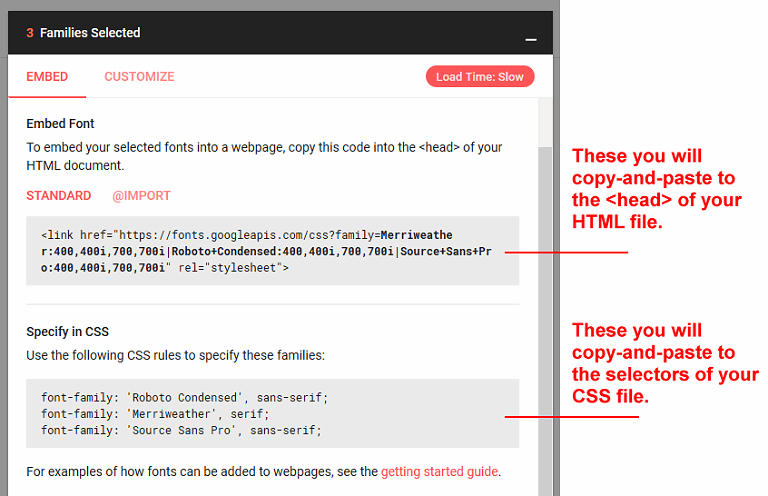Switch to the EMBED tab
Screen dimensions: 768x496
(47, 77)
